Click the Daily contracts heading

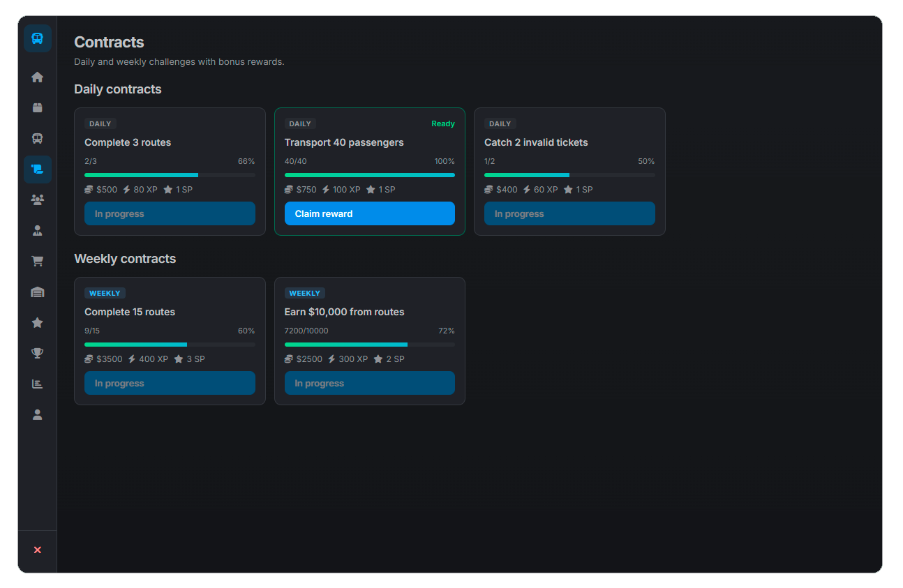118,89
